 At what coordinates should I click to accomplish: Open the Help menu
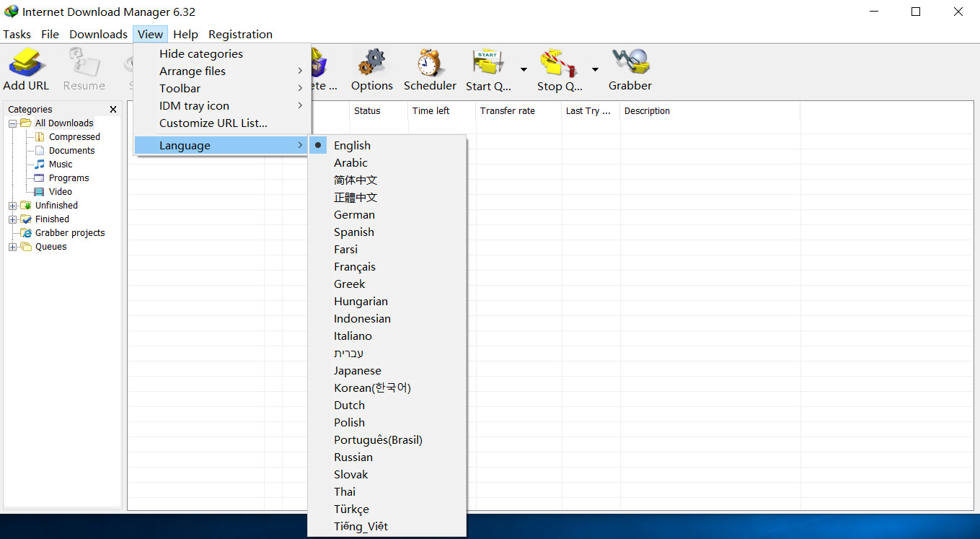185,34
